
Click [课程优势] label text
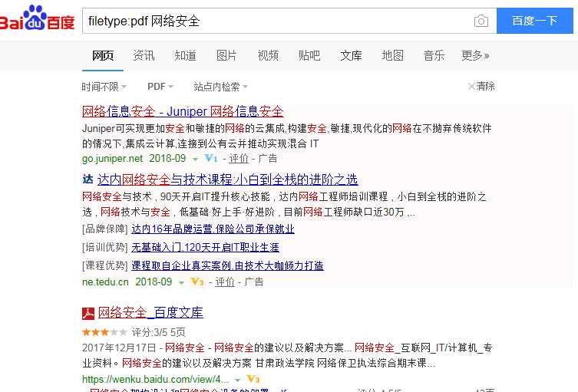click(x=105, y=265)
